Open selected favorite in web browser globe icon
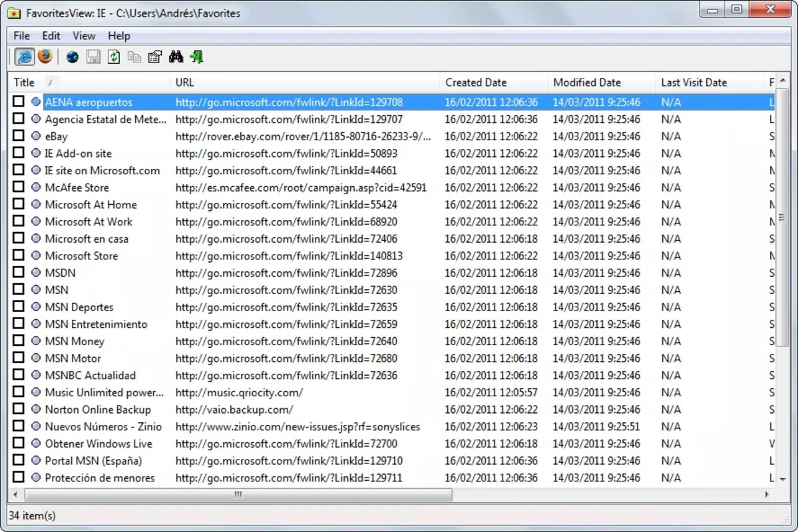Image resolution: width=798 pixels, height=532 pixels. pyautogui.click(x=73, y=57)
